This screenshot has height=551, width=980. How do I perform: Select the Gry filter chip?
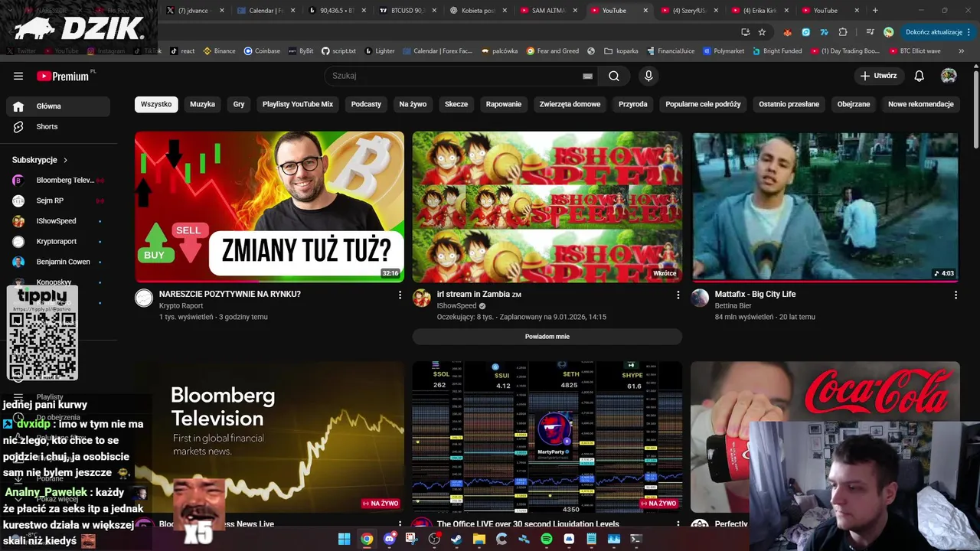pos(239,104)
